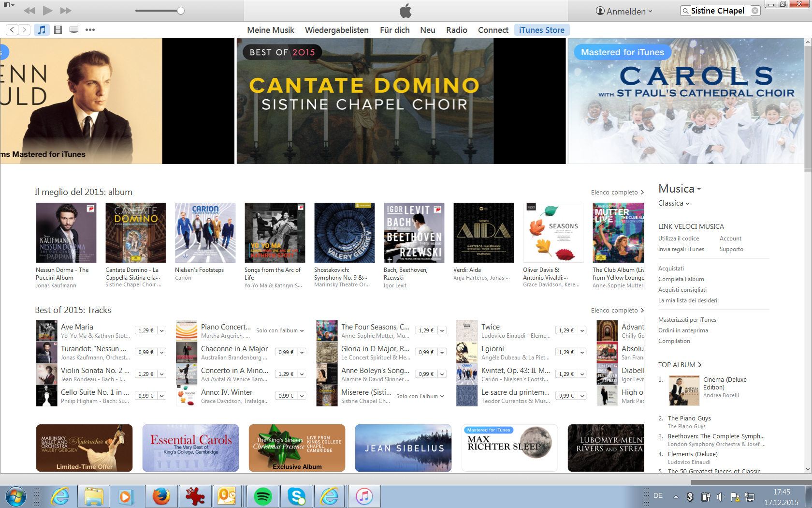The height and width of the screenshot is (508, 812).
Task: Select the iTunes Store tab
Action: point(542,30)
